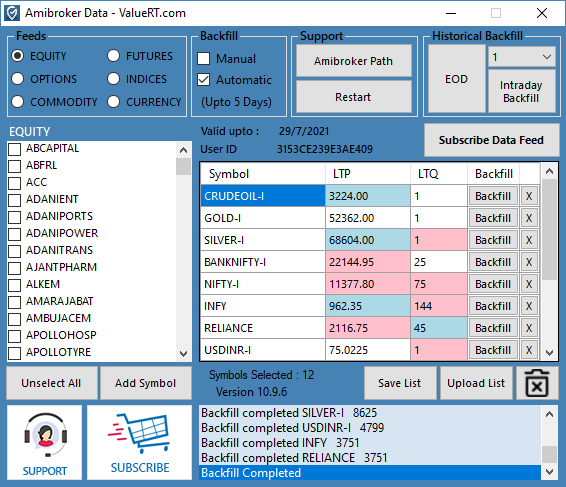Click the Unselect All button
This screenshot has width=566, height=487.
coord(52,383)
